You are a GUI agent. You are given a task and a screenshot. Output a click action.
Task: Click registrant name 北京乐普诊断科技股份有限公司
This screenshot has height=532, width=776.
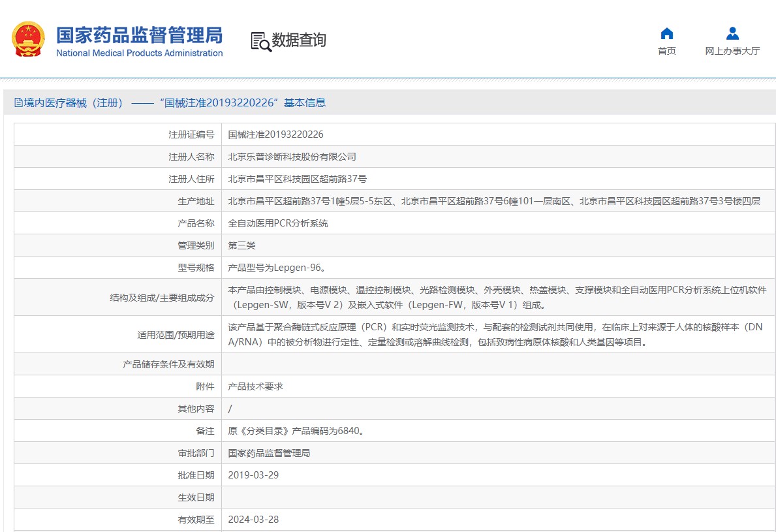click(x=292, y=157)
